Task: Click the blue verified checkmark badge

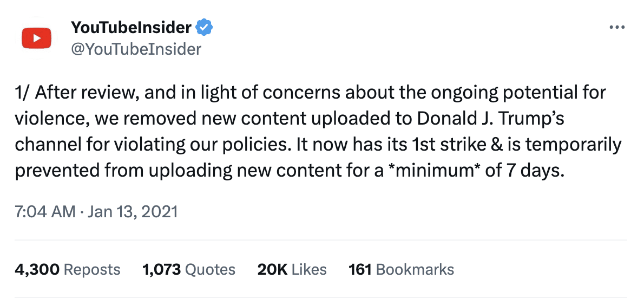Action: (x=203, y=27)
